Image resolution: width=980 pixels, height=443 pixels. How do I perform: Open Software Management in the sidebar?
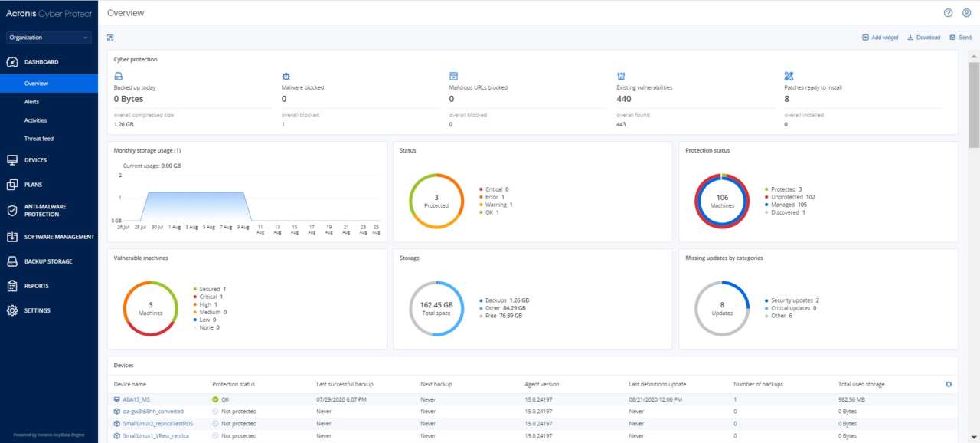point(11,236)
